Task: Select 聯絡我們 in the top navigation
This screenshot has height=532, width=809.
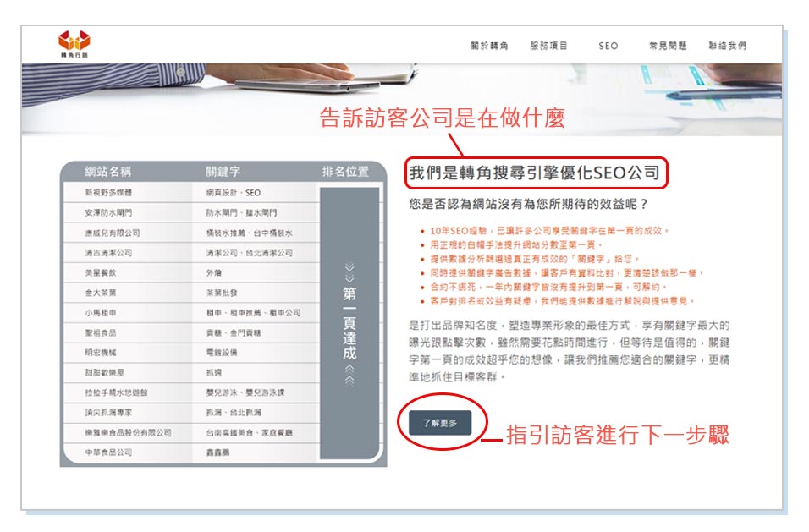Action: (727, 47)
